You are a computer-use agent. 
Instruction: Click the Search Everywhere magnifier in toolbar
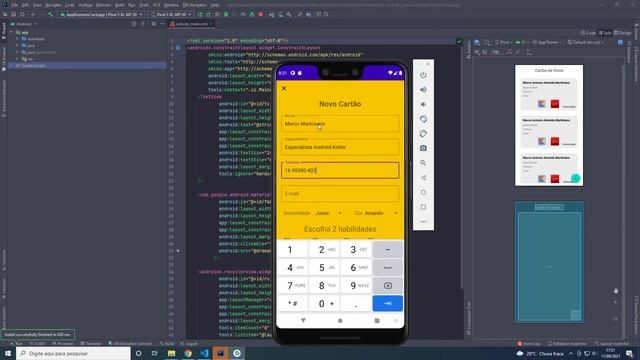[x=326, y=14]
